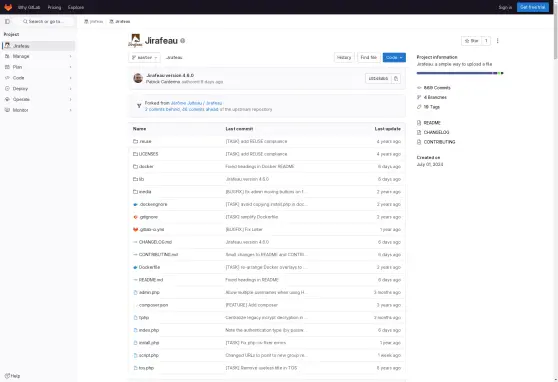Open the 'Jirafeau version 4.6.0' latest commit title
This screenshot has width=558, height=382.
coord(170,75)
